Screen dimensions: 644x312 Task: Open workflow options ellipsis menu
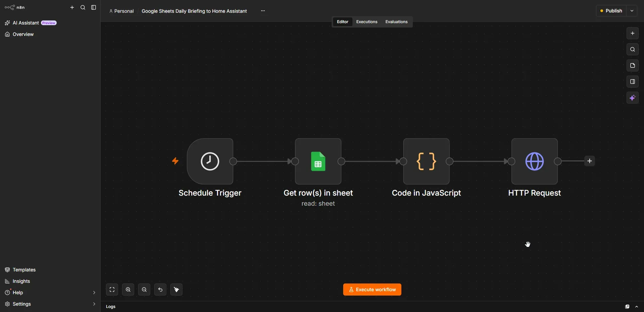point(263,11)
